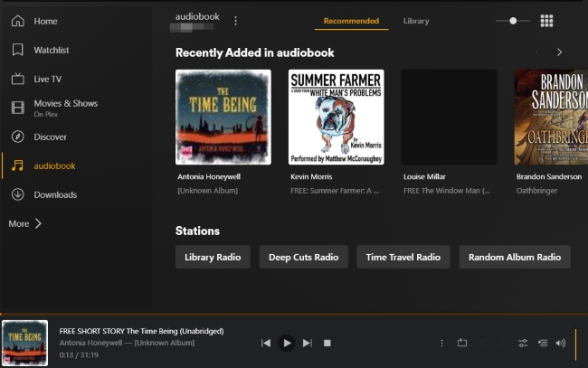Start Random Album Radio station

(515, 257)
